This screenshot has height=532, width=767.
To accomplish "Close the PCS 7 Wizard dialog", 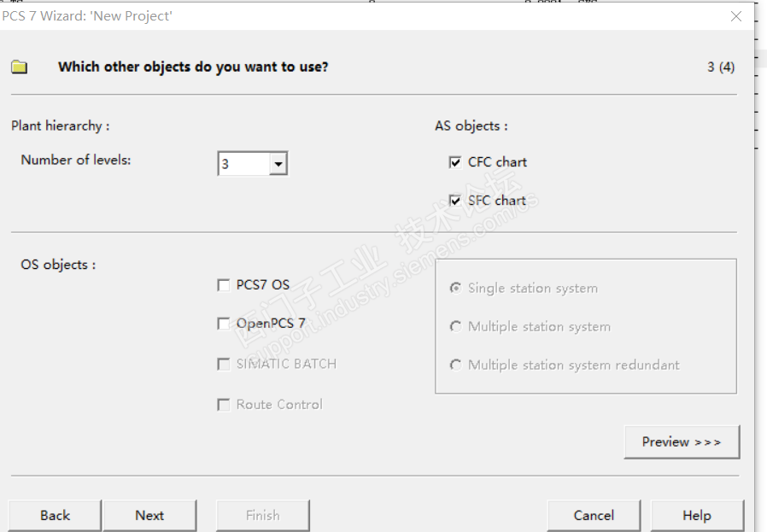I will tap(736, 16).
